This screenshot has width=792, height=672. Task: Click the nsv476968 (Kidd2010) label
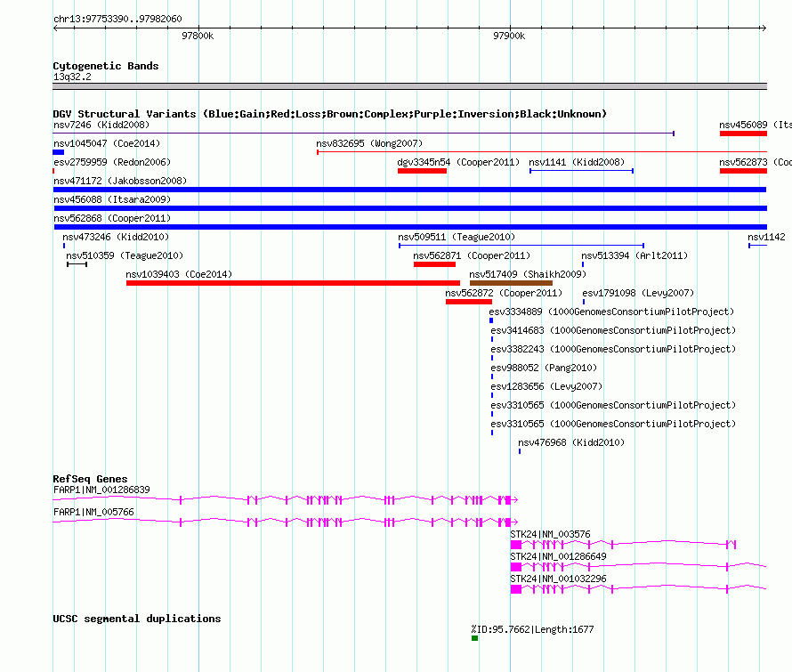point(571,442)
